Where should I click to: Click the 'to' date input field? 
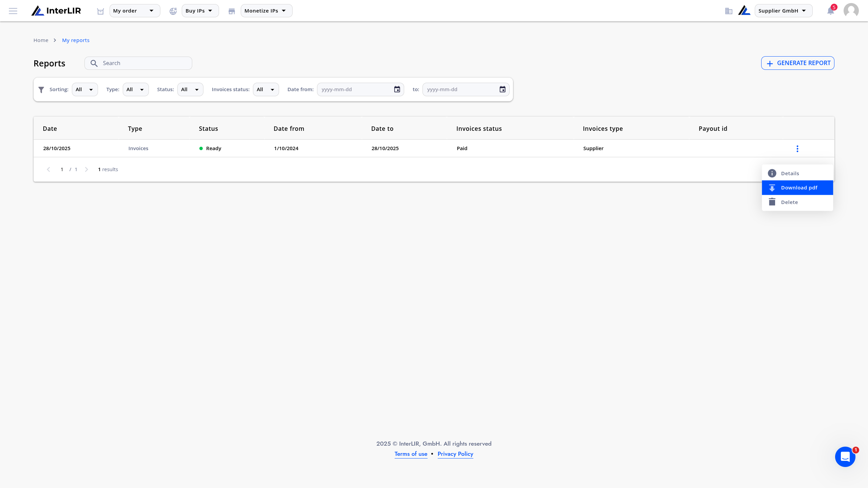pos(466,89)
